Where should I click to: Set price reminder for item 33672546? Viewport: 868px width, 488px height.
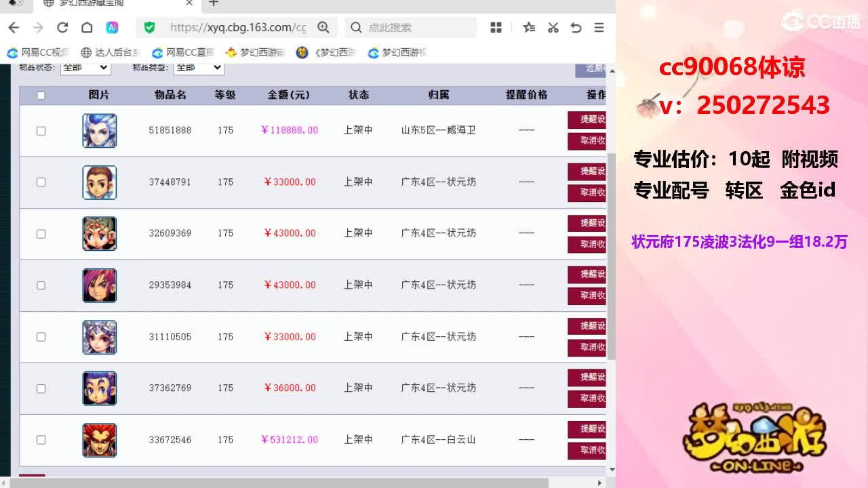click(587, 429)
